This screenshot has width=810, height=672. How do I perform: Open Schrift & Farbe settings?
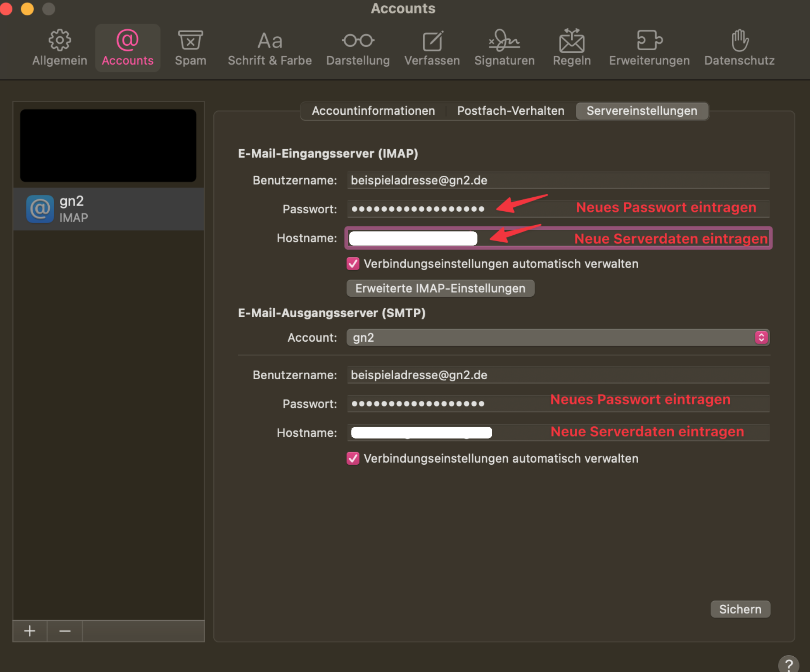click(270, 48)
